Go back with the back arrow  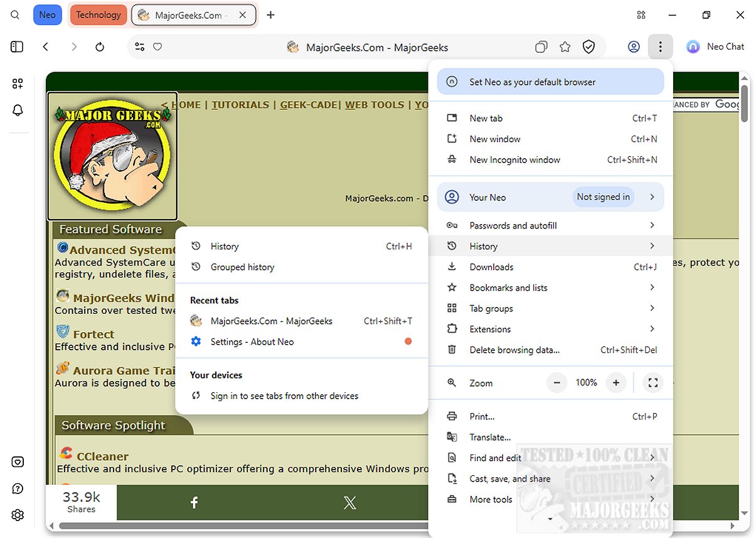(x=46, y=46)
